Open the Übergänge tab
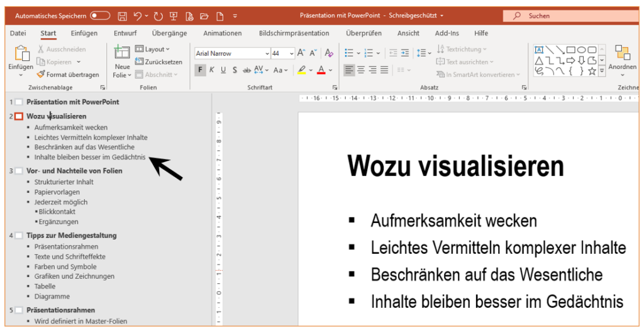This screenshot has height=331, width=644. 169,33
